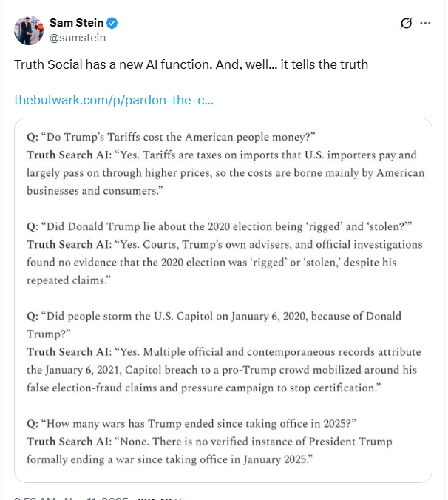Click the partially visible views count
This screenshot has width=448, height=500.
click(x=161, y=498)
